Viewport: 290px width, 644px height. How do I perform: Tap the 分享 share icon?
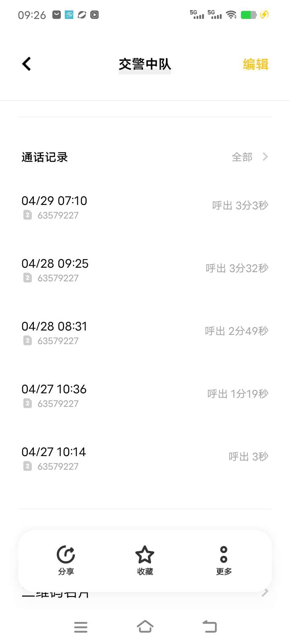(x=66, y=555)
